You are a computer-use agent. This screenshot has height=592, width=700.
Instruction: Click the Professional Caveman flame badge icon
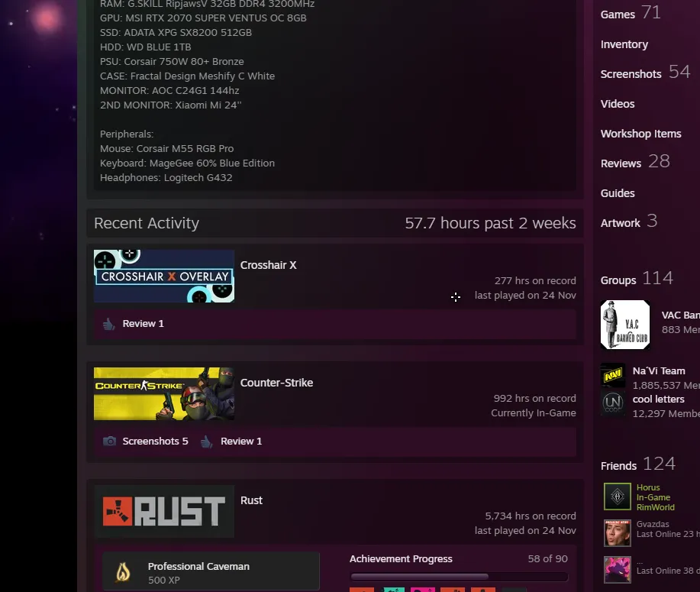[x=123, y=571]
